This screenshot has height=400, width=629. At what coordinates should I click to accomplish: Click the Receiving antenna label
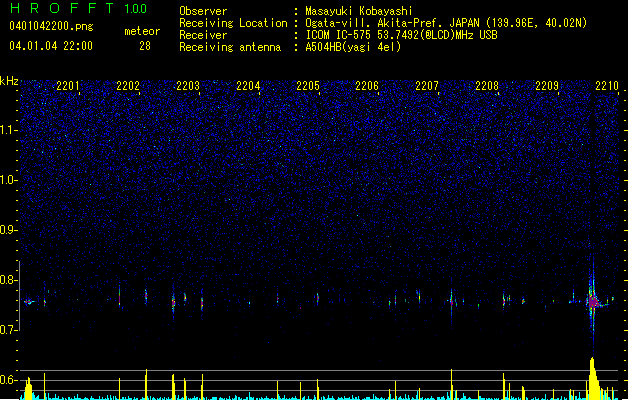point(230,47)
